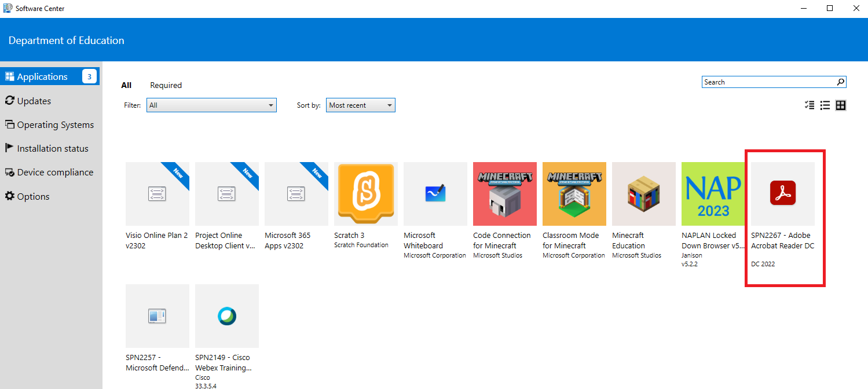
Task: Click the Visio Online Plan 2 v2302 label
Action: (x=157, y=240)
